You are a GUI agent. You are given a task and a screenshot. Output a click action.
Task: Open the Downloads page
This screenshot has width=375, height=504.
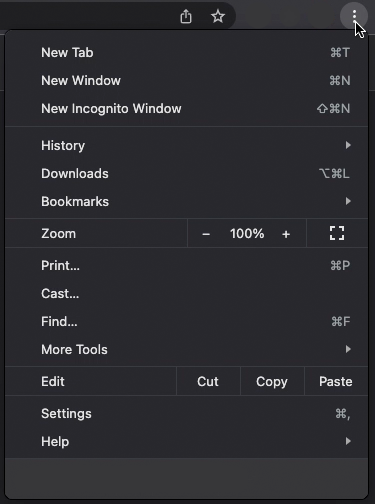point(187,173)
